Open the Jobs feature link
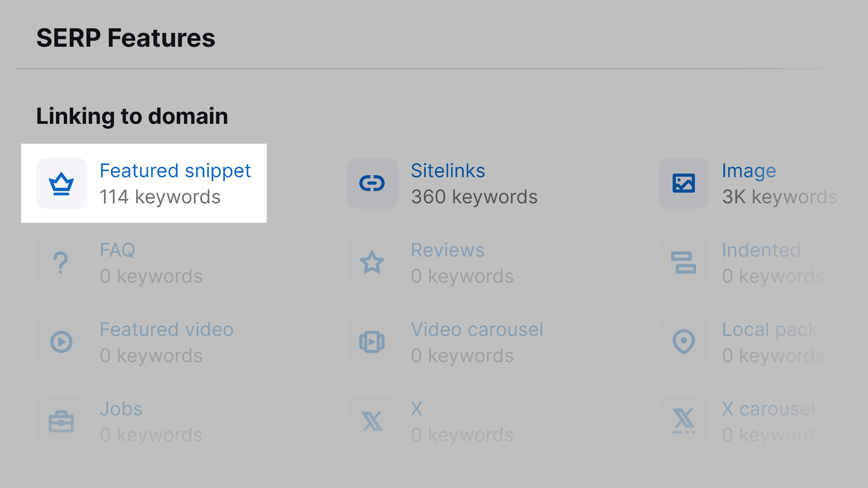Image resolution: width=868 pixels, height=488 pixels. pyautogui.click(x=121, y=409)
